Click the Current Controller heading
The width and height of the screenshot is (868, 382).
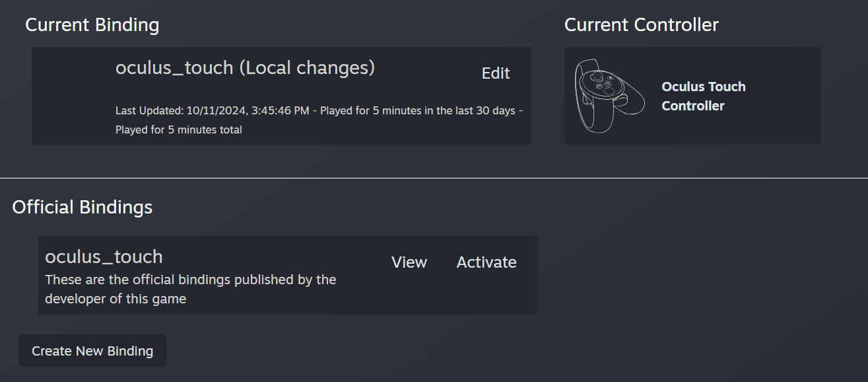point(641,24)
